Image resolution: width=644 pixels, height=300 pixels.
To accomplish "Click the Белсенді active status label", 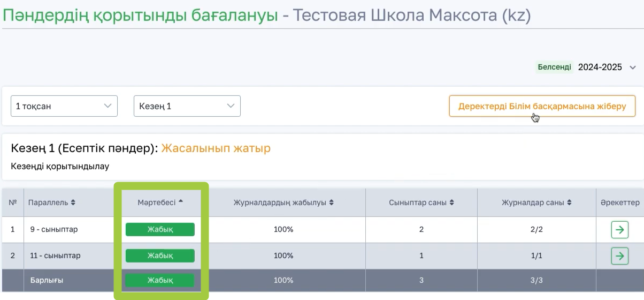I will (x=554, y=67).
